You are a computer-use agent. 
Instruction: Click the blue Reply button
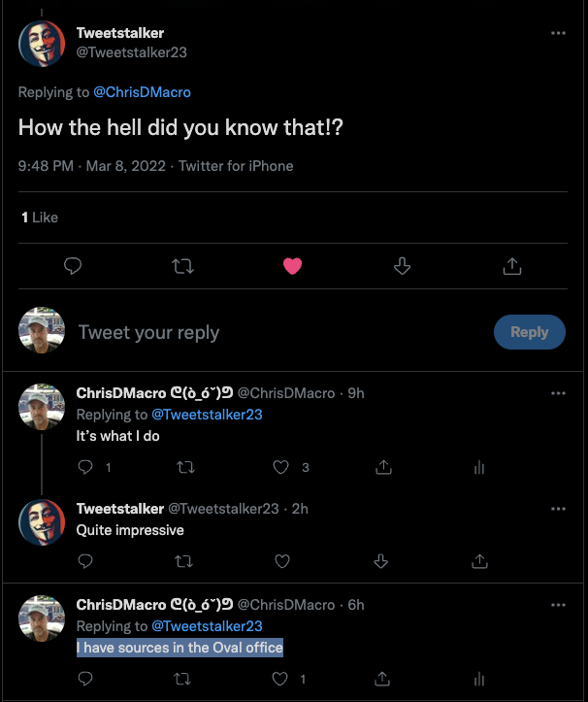529,332
